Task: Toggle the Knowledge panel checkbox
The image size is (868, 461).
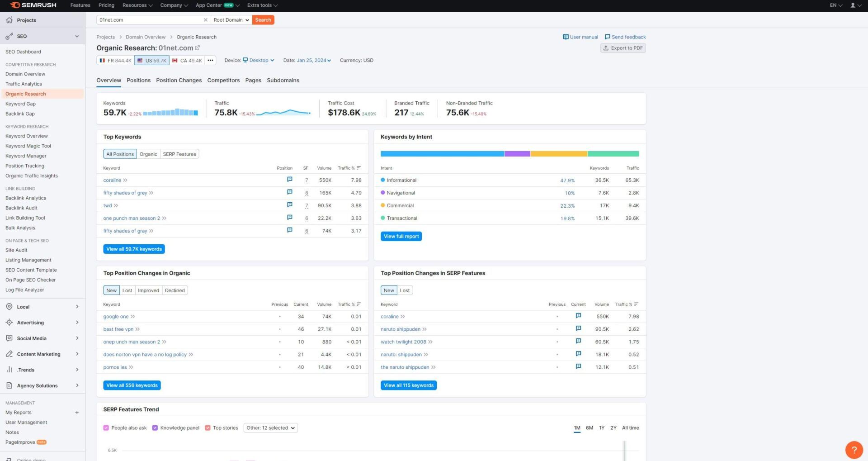Action: (x=155, y=428)
